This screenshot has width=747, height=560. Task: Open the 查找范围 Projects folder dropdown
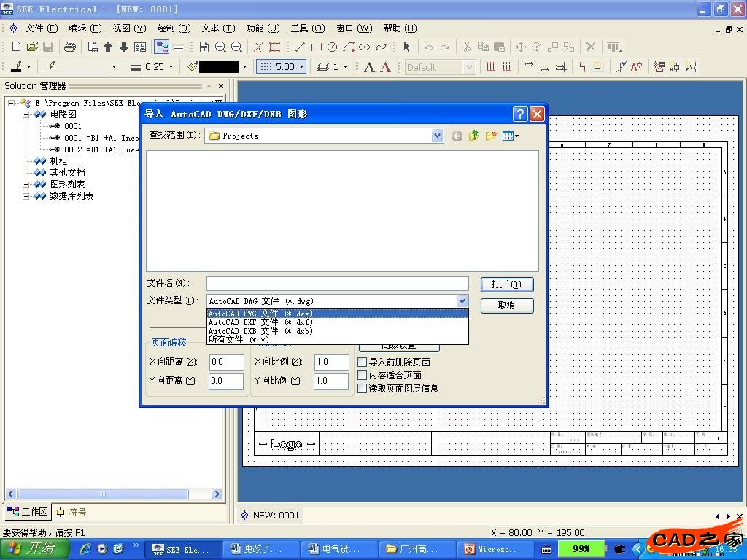[x=437, y=136]
